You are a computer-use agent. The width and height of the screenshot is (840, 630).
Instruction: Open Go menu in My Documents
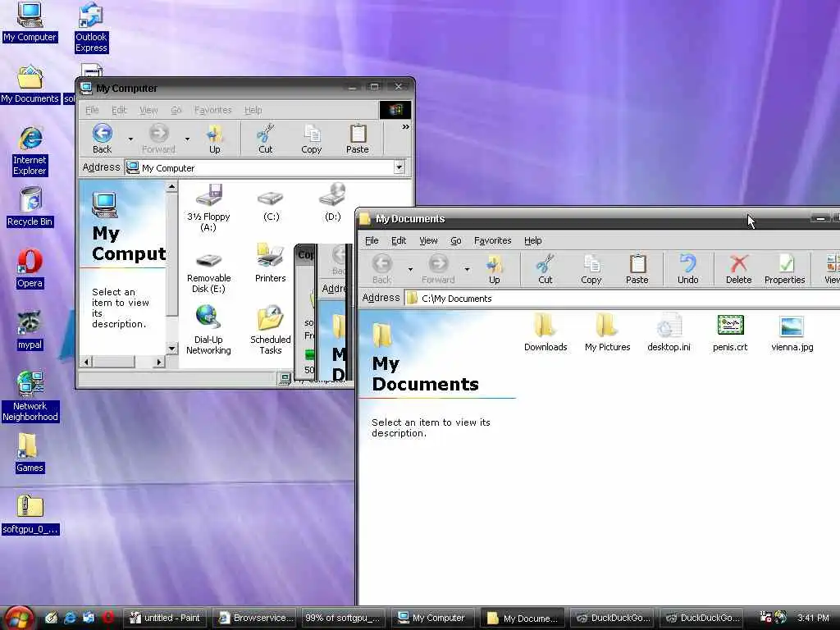[x=456, y=240]
